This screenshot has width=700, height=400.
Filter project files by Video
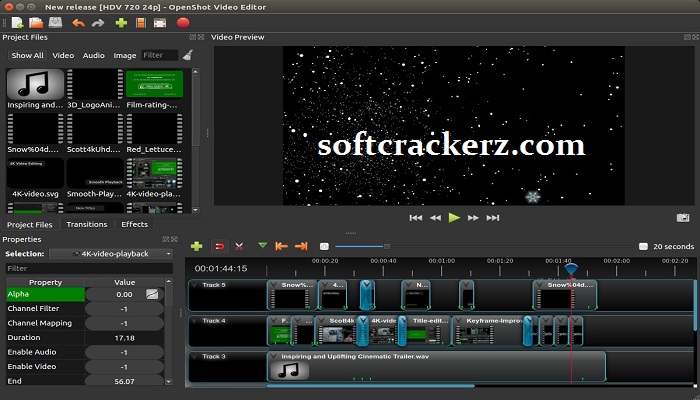[x=63, y=55]
